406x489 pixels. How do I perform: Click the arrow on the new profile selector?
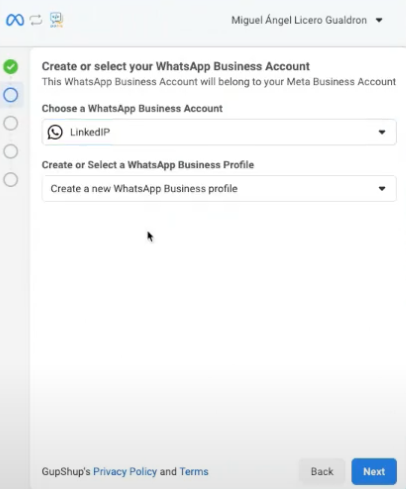point(382,189)
